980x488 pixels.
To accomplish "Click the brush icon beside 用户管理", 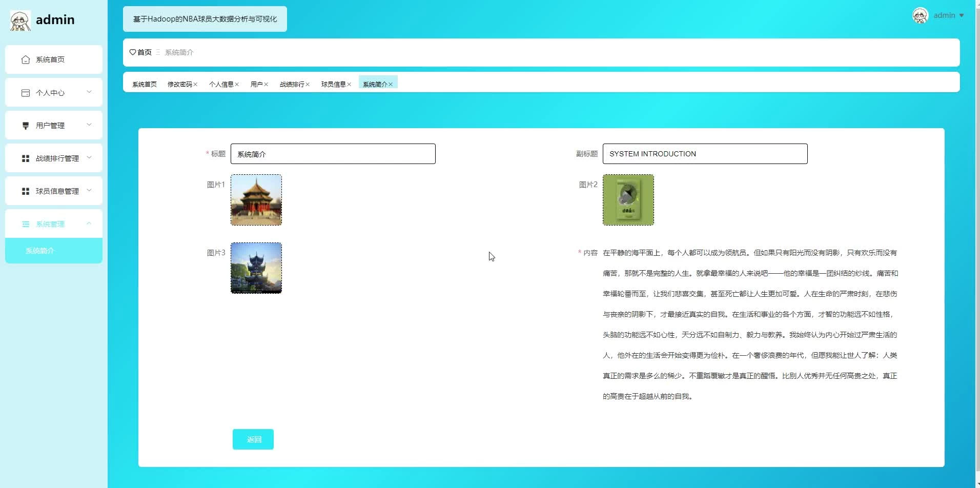I will pos(26,126).
